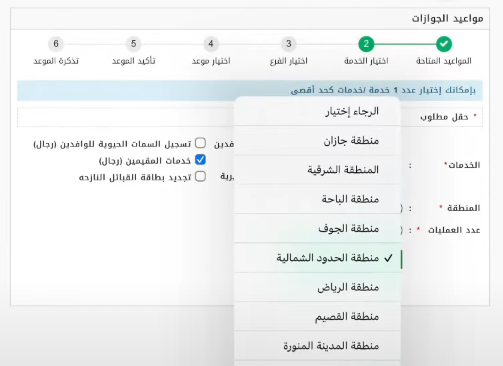Select step 5 تأكيد الموعد circle
The image size is (503, 366).
(x=133, y=44)
